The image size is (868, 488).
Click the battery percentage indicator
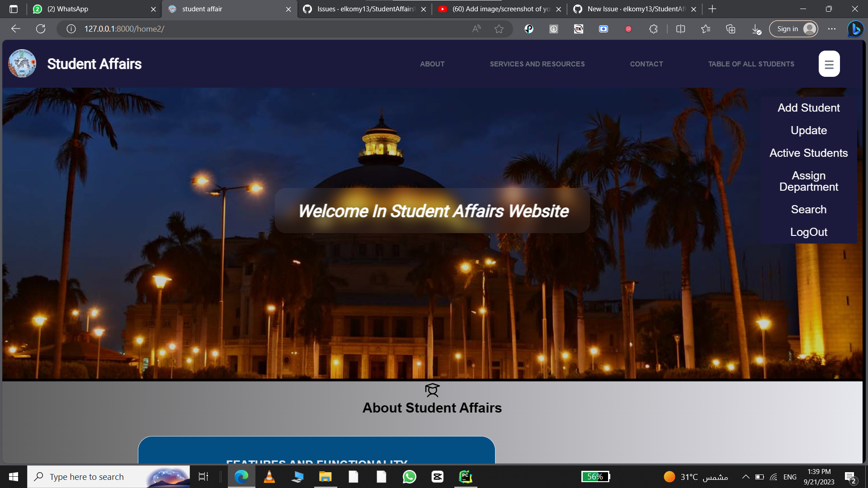[595, 476]
